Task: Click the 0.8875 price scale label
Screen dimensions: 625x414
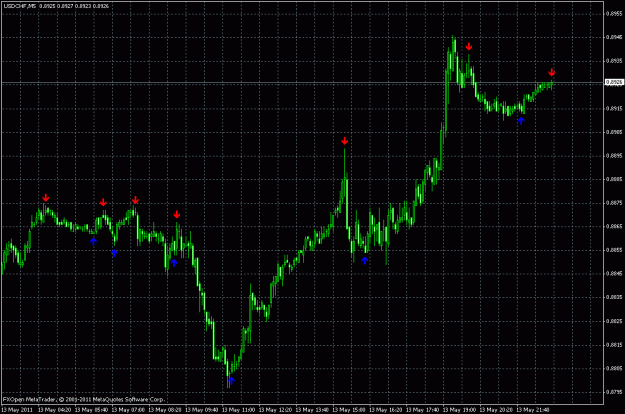Action: (x=614, y=203)
